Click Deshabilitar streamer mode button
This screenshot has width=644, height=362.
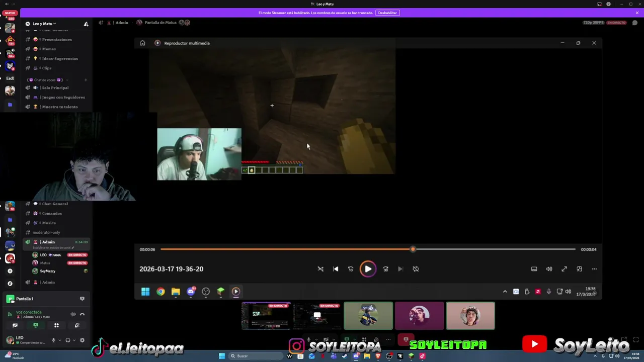tap(387, 13)
